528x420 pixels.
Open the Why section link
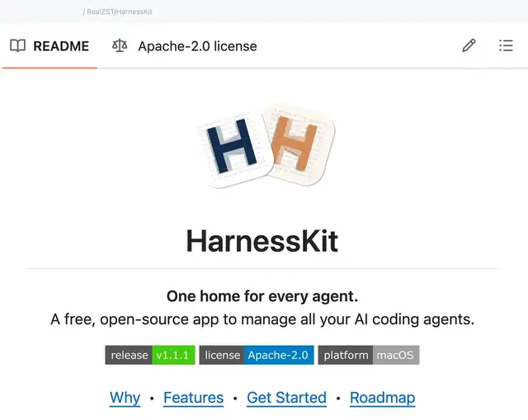pos(125,398)
